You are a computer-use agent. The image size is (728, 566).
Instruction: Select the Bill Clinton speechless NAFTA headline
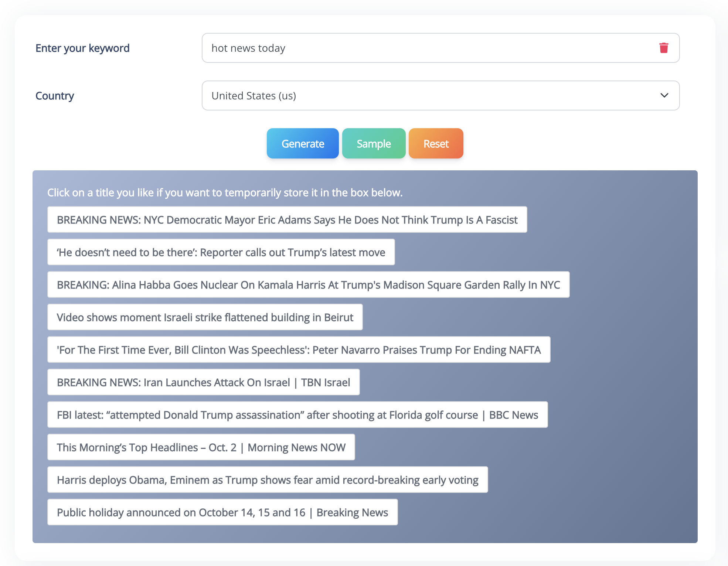click(x=299, y=350)
